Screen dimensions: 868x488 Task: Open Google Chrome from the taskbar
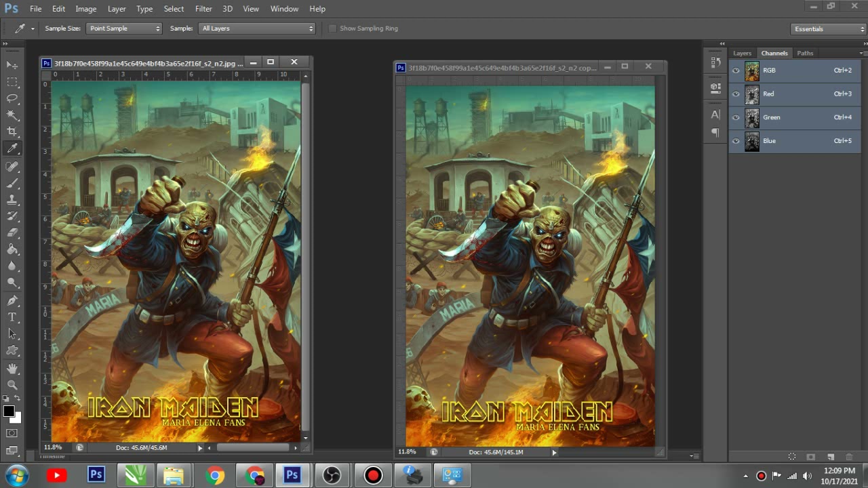(215, 476)
